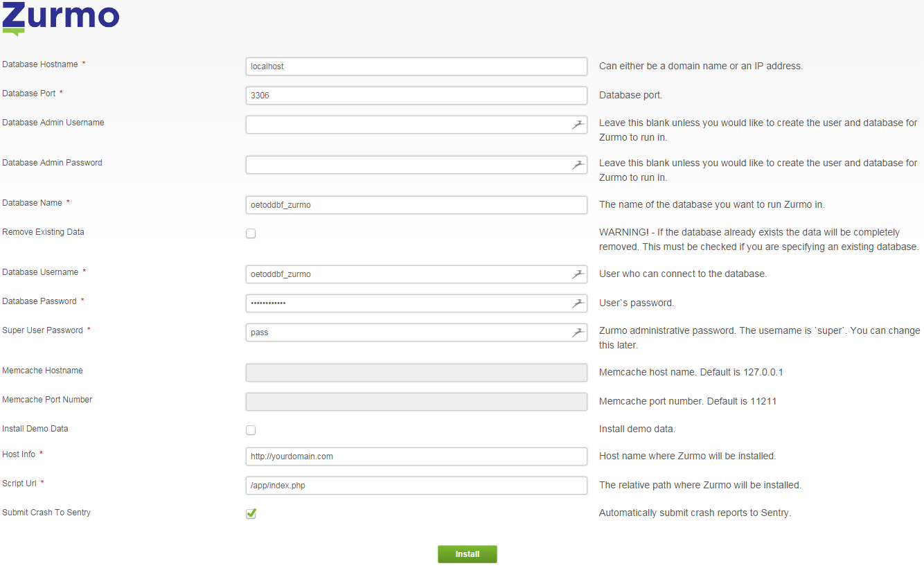Click text 'Host name where Zurmo will be installed.'
The height and width of the screenshot is (568, 924).
pyautogui.click(x=687, y=456)
